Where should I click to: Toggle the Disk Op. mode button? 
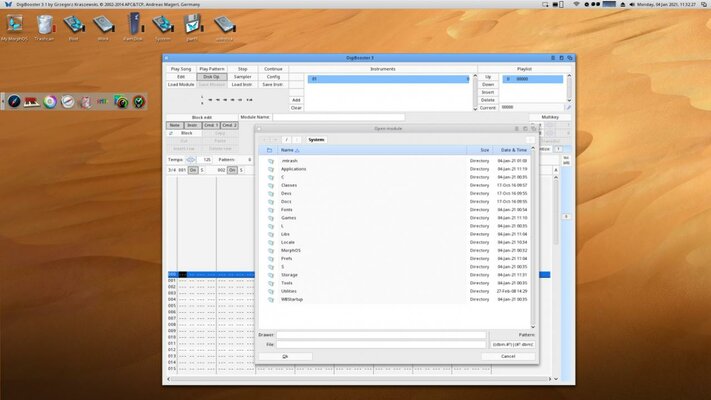(212, 77)
